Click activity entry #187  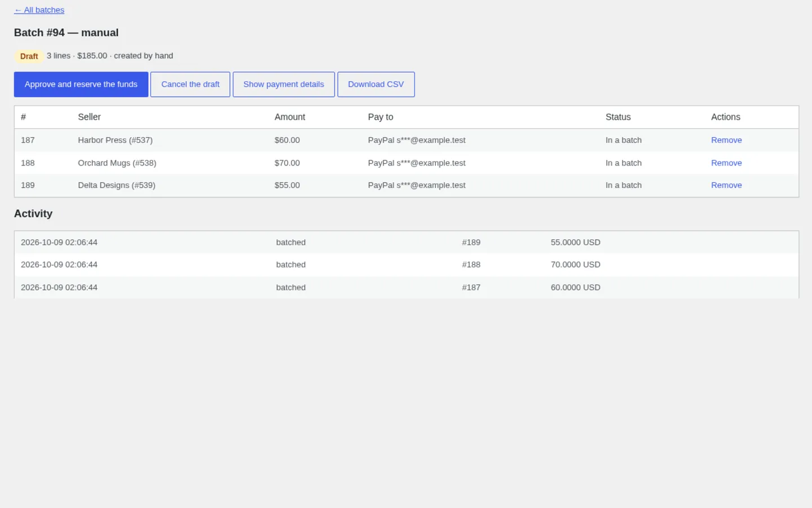(471, 287)
